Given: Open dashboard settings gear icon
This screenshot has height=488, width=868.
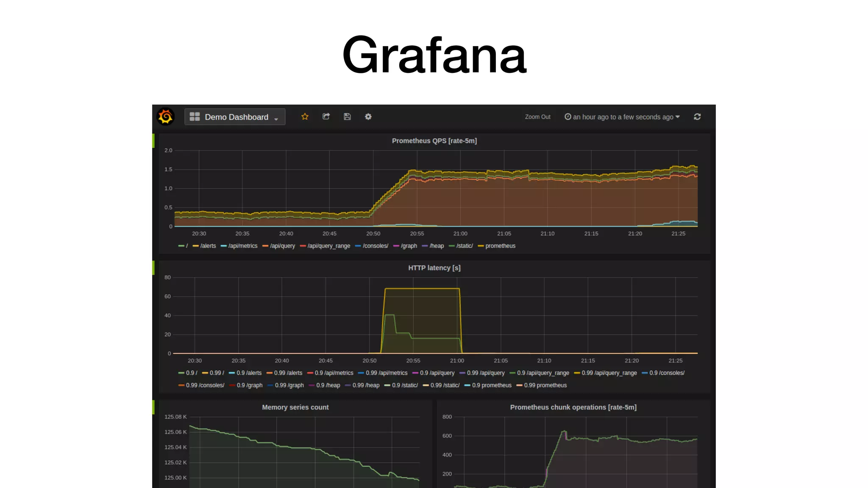Looking at the screenshot, I should pos(368,116).
